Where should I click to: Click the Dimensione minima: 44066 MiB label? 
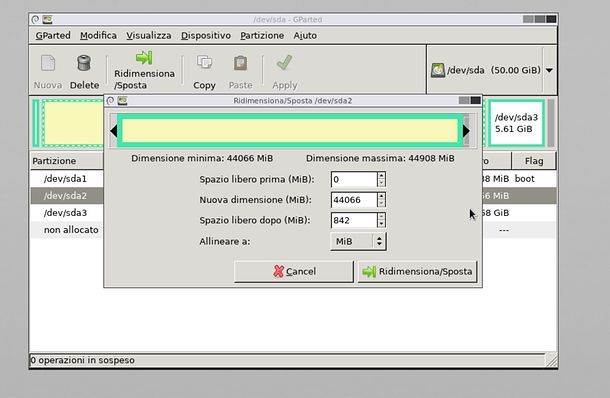point(202,158)
